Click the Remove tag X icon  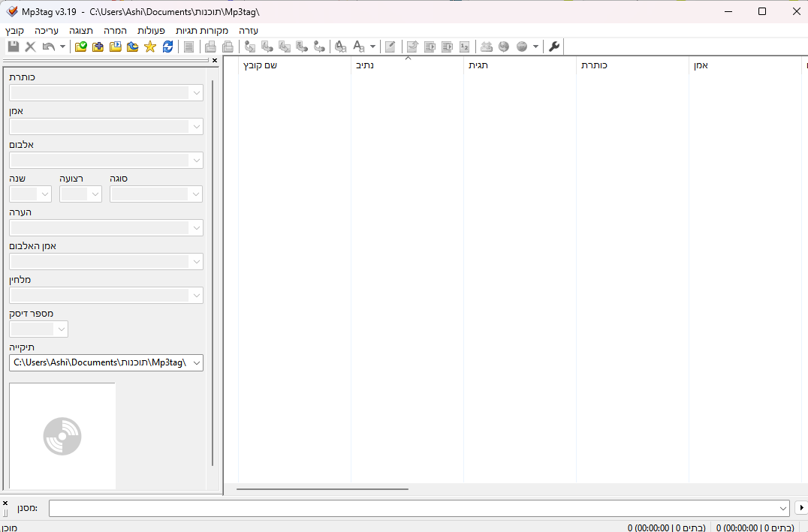coord(31,47)
